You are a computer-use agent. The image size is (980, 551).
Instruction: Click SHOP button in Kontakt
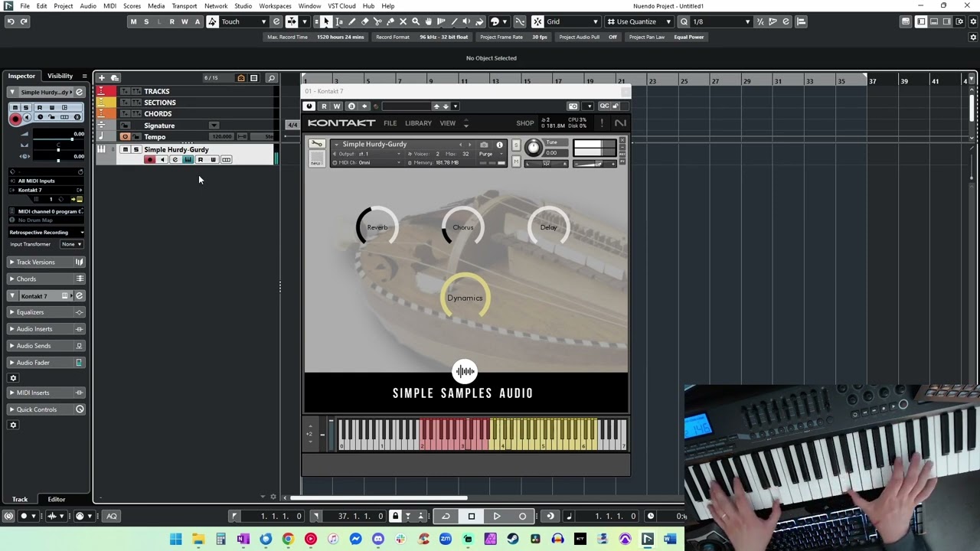coord(525,123)
